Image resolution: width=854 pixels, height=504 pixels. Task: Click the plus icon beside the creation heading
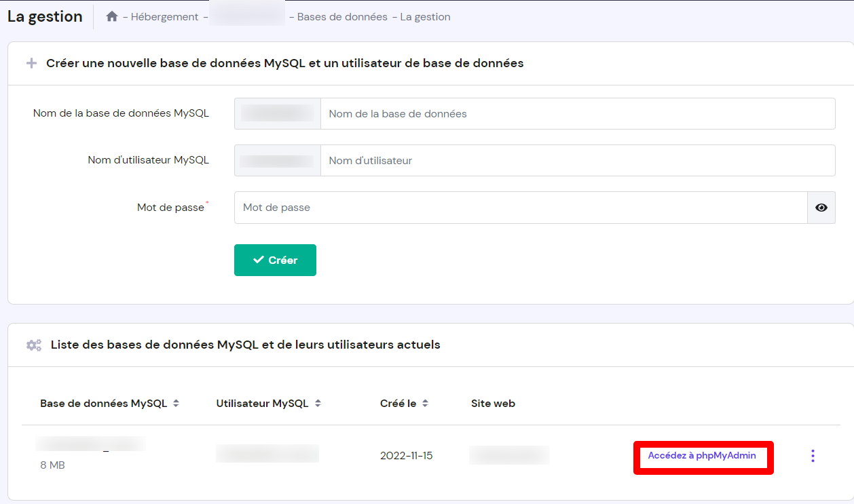coord(31,62)
